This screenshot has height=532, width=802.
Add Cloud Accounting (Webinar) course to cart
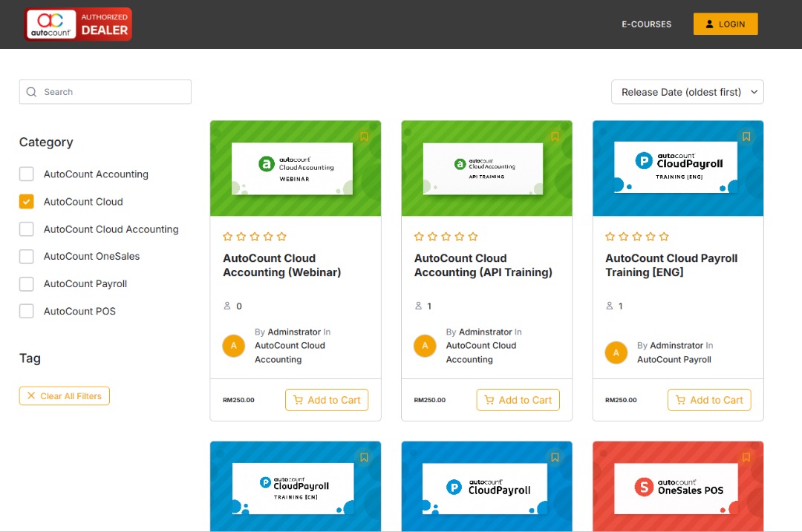tap(327, 400)
